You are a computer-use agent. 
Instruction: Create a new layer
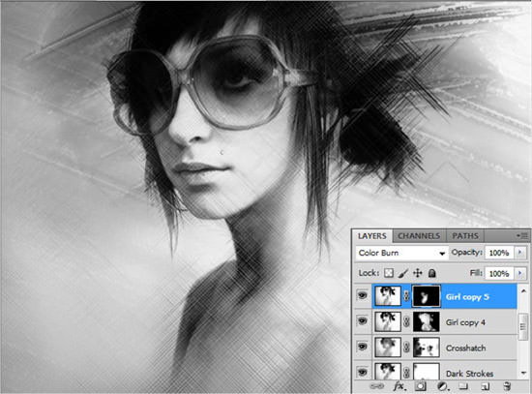pos(486,386)
